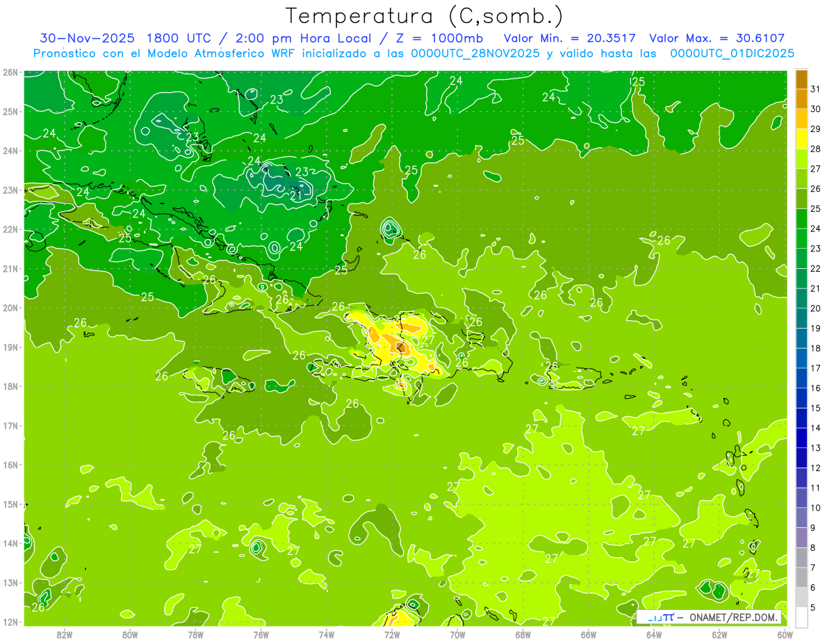Click the '26N' latitude axis label
834x644 pixels.
pyautogui.click(x=10, y=72)
